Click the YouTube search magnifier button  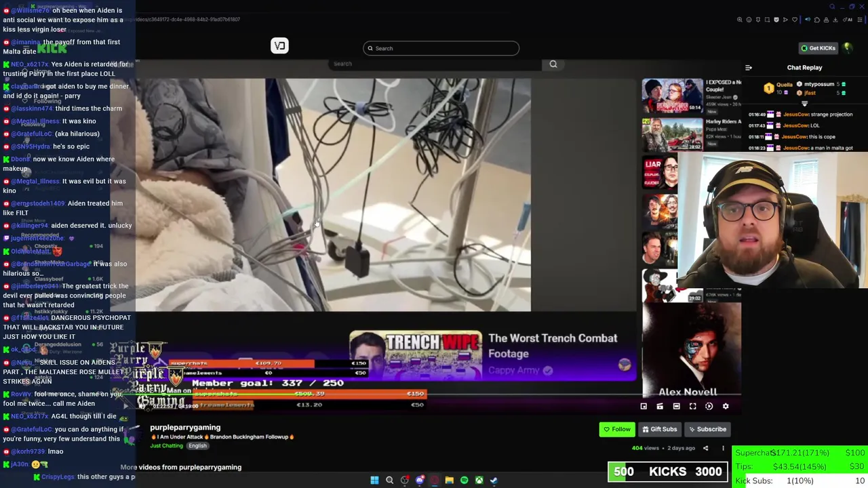pyautogui.click(x=553, y=64)
